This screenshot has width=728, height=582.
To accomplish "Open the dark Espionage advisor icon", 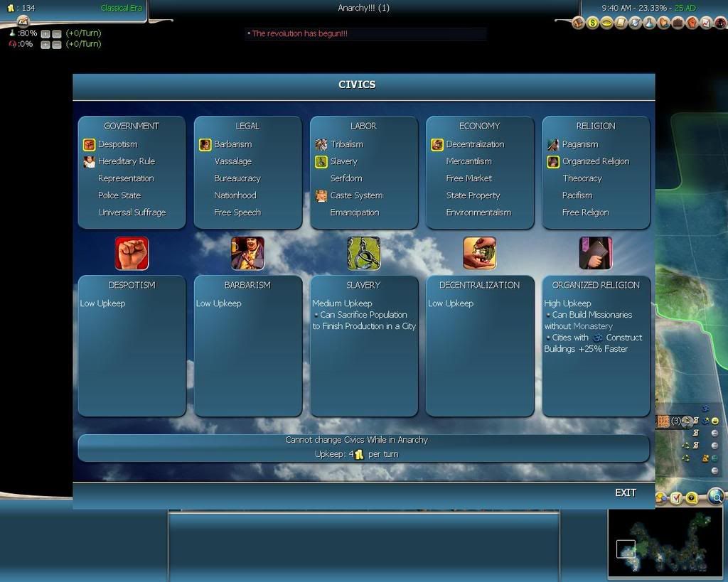I will (721, 23).
